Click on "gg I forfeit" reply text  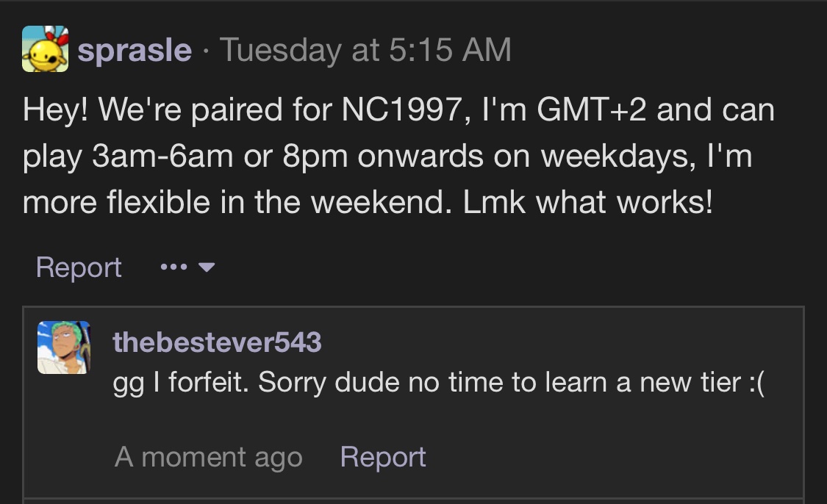point(180,383)
